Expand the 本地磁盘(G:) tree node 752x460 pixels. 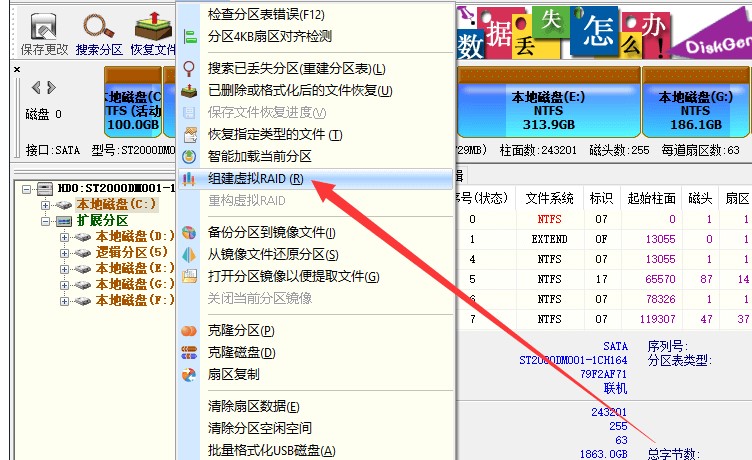pyautogui.click(x=64, y=285)
